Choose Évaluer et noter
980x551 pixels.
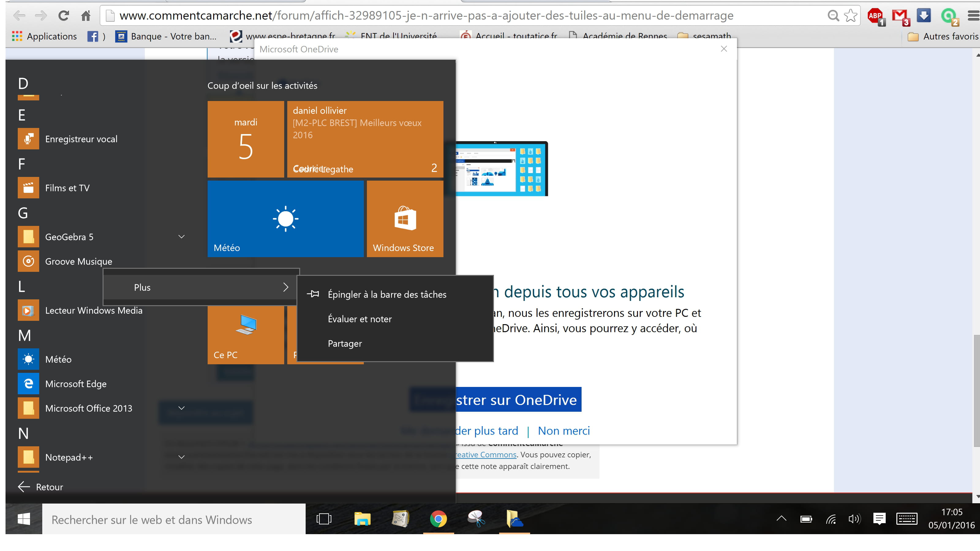pyautogui.click(x=395, y=319)
